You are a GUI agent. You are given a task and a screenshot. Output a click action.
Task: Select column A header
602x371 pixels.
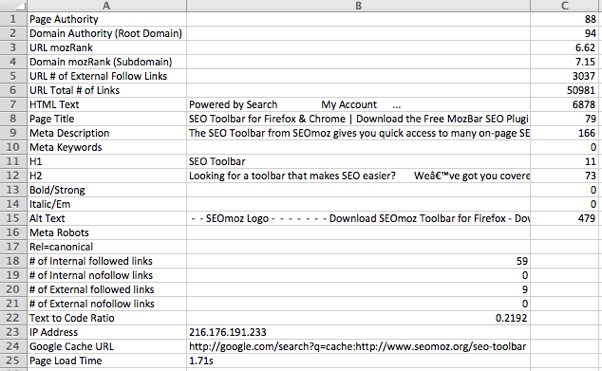click(x=107, y=5)
